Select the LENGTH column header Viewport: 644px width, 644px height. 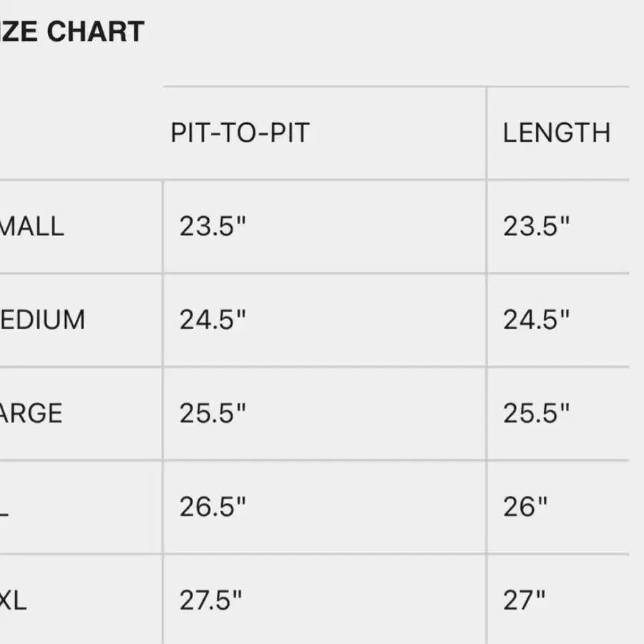(557, 133)
